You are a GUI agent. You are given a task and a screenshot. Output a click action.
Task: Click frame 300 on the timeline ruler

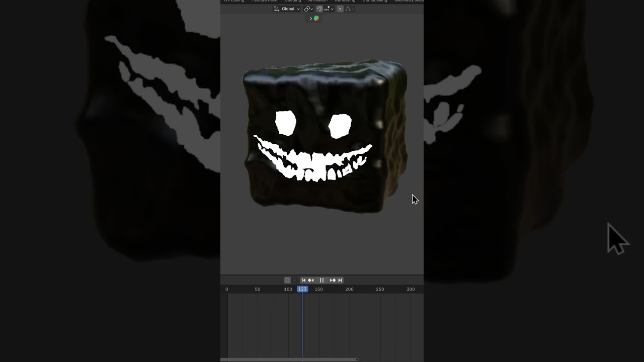click(x=411, y=289)
